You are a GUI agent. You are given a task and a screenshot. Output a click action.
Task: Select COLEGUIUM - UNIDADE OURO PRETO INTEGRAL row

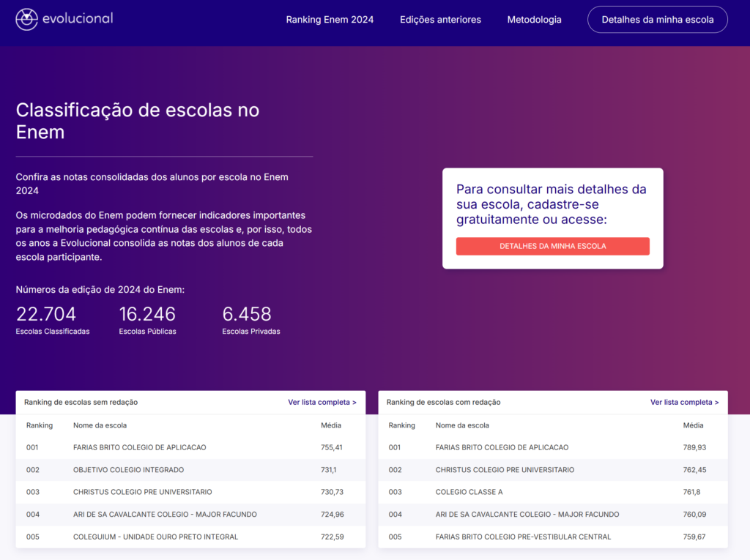190,537
